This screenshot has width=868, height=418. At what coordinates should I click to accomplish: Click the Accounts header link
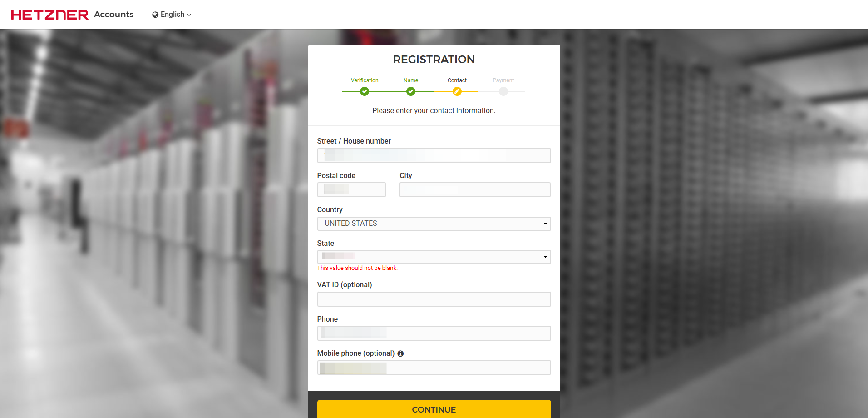tap(113, 14)
